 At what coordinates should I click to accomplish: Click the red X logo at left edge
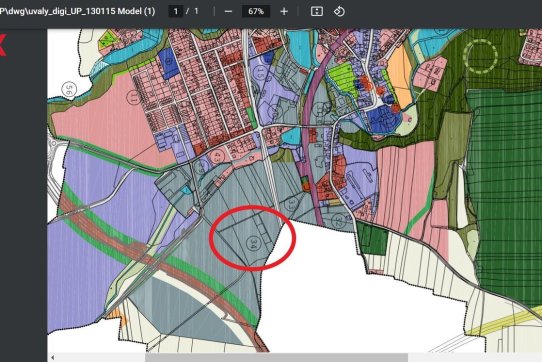pos(3,45)
